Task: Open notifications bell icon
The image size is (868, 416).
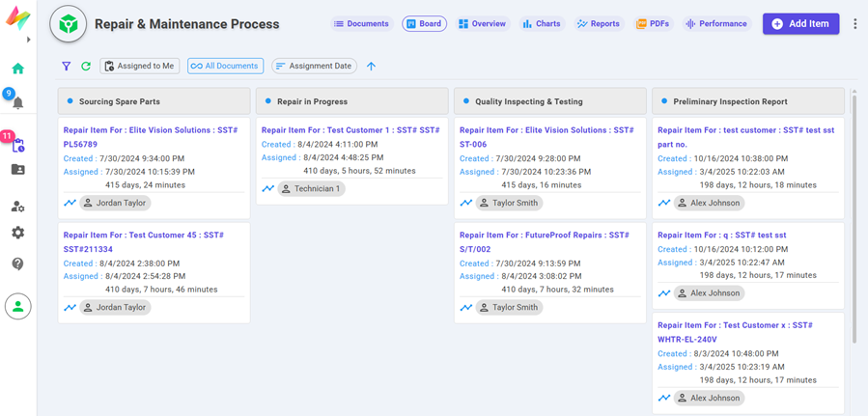Action: pos(17,102)
